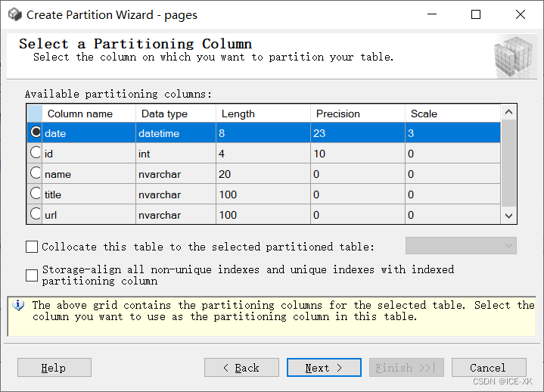Viewport: 544px width, 392px height.
Task: Click the Cancel button
Action: point(488,368)
